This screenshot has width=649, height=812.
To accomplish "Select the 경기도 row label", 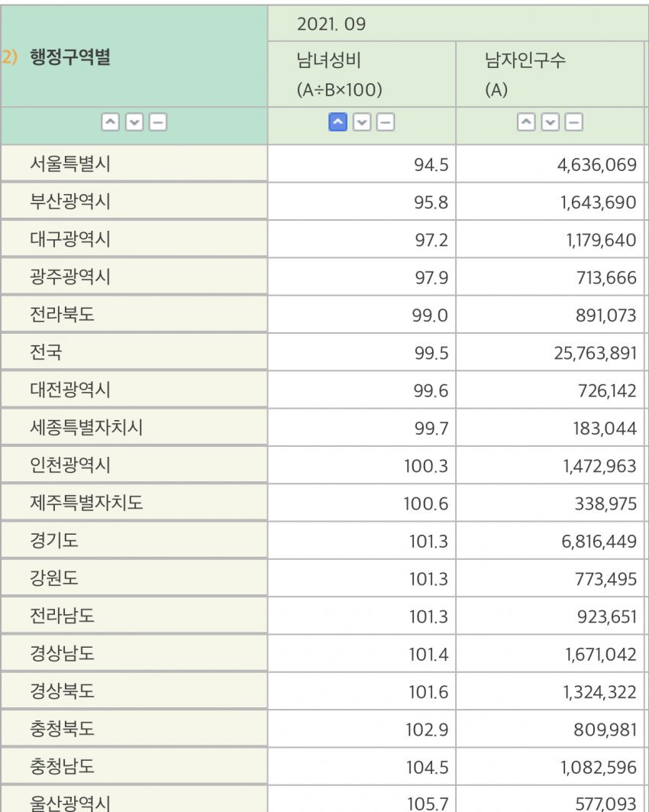I will [54, 540].
